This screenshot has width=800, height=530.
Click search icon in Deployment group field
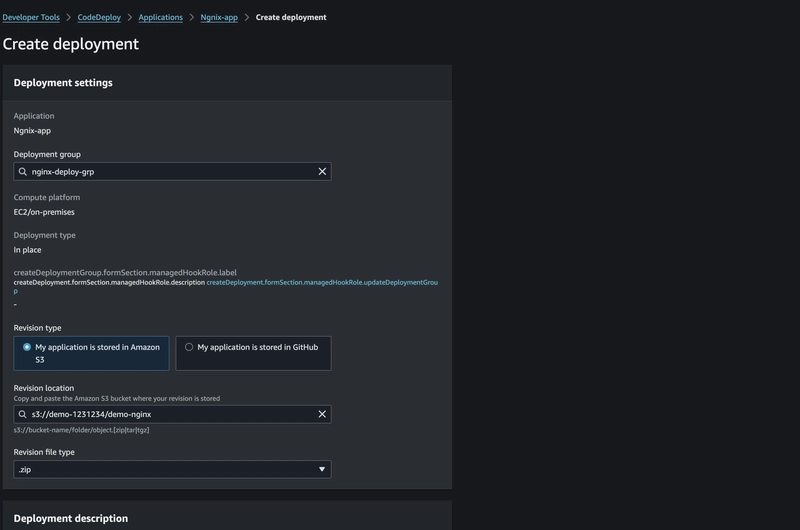[22, 171]
